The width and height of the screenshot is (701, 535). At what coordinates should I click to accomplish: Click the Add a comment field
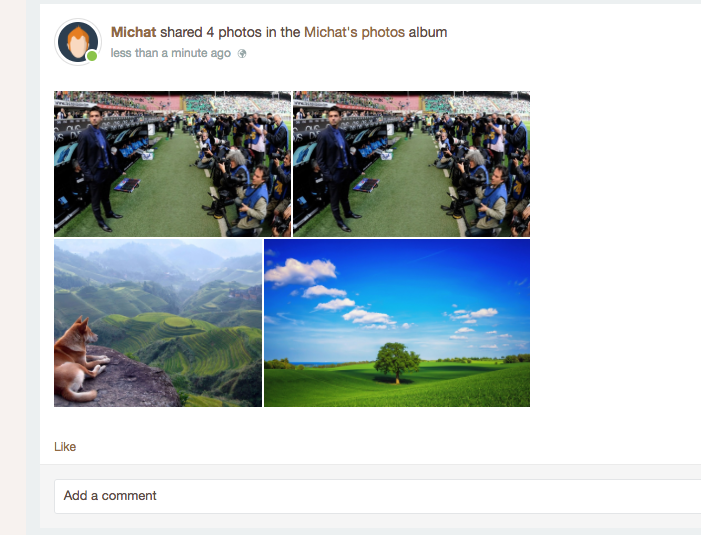[377, 496]
